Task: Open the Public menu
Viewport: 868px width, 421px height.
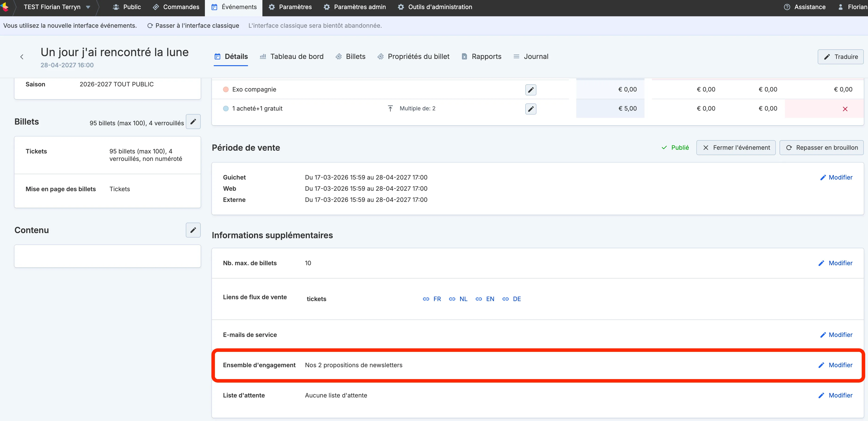Action: [x=127, y=7]
